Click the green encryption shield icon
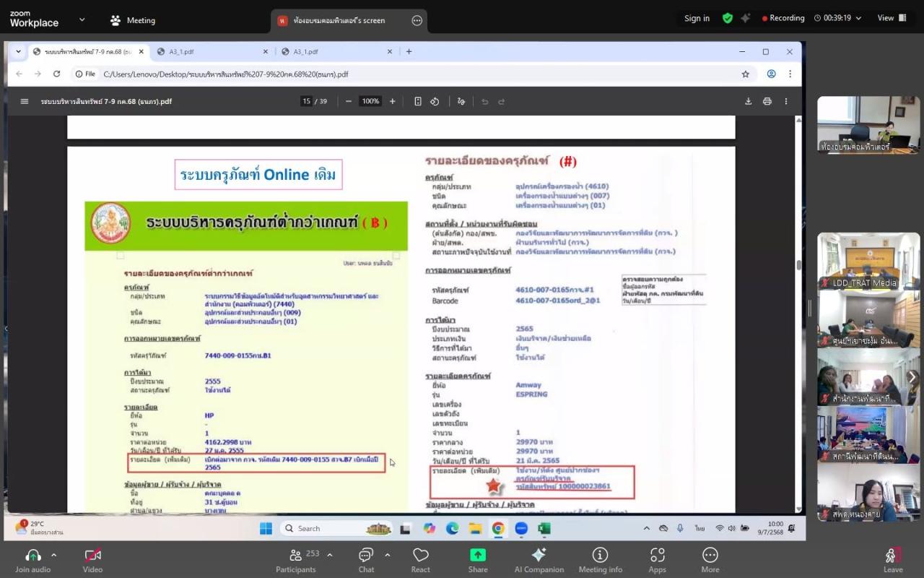924x578 pixels. coord(728,18)
